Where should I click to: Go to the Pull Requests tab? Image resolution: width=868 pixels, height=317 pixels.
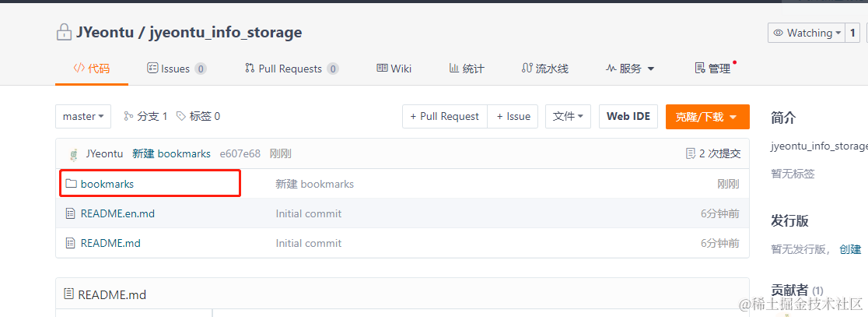point(291,69)
